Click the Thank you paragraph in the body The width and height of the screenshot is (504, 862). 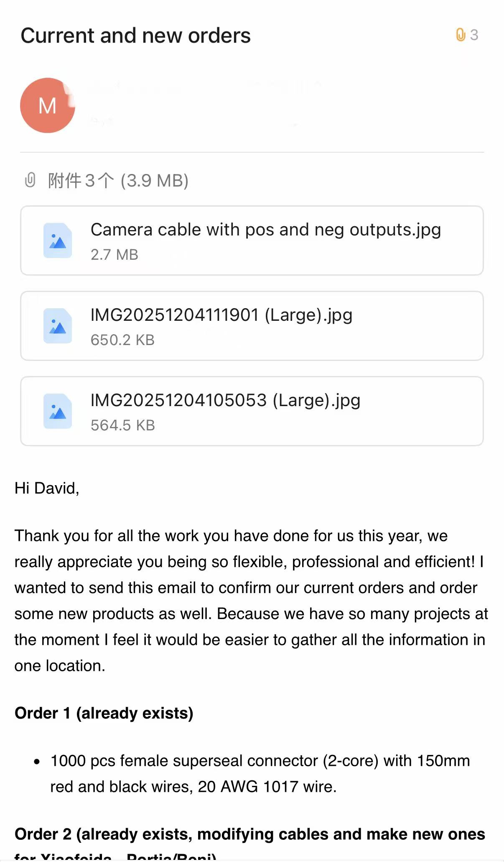tap(251, 601)
